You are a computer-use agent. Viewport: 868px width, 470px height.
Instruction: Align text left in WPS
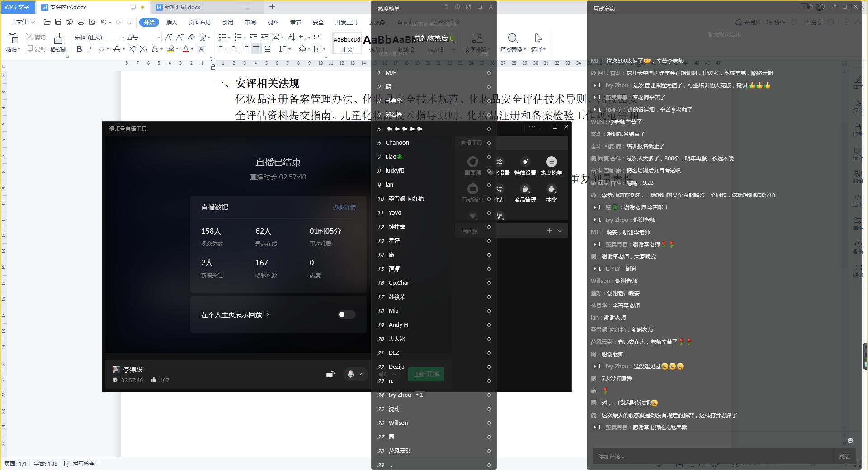(222, 49)
